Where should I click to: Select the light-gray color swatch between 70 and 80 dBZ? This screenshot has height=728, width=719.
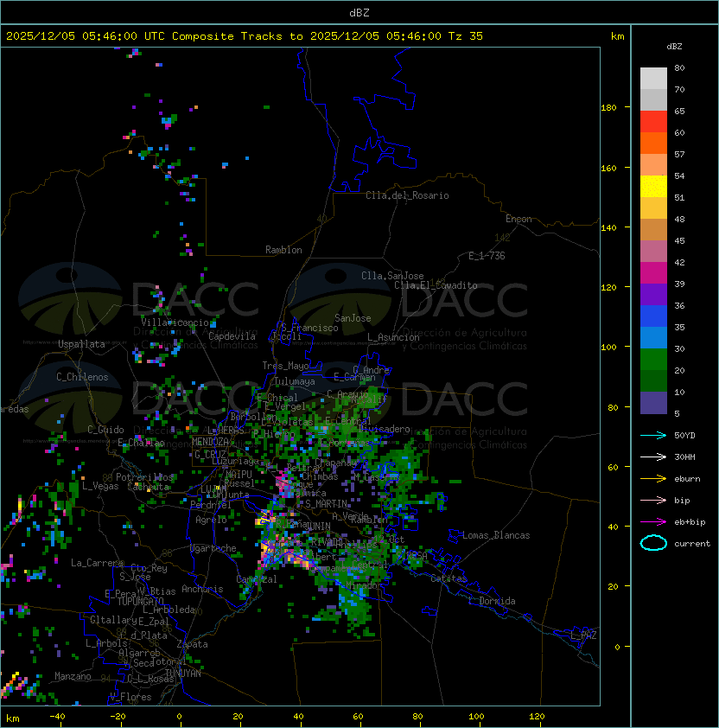(x=653, y=78)
